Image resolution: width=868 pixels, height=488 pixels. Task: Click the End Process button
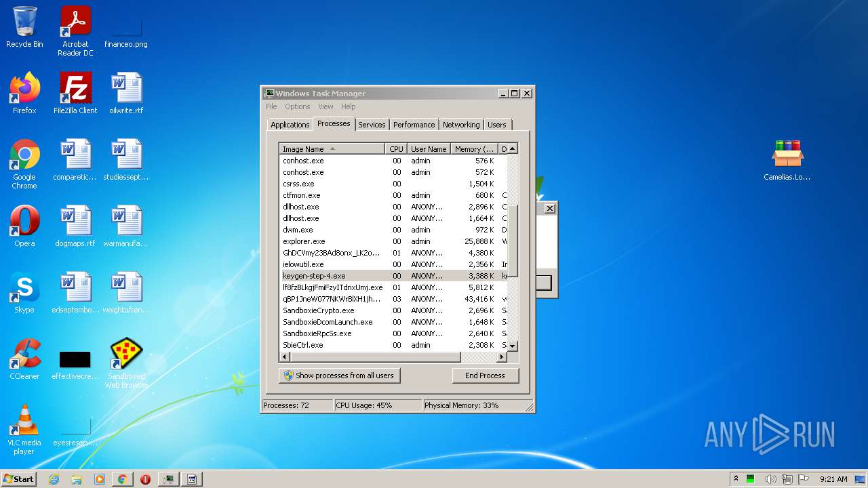pyautogui.click(x=485, y=375)
